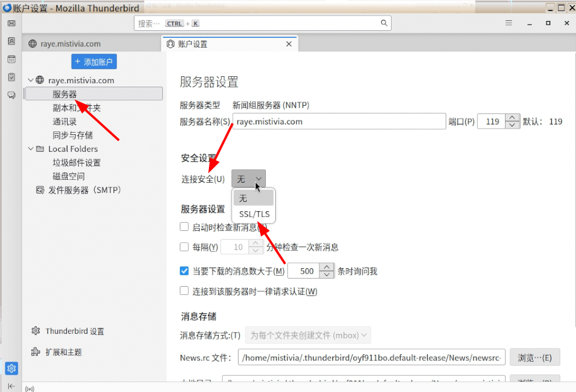
Task: Choose 无 in connection security list
Action: [254, 198]
